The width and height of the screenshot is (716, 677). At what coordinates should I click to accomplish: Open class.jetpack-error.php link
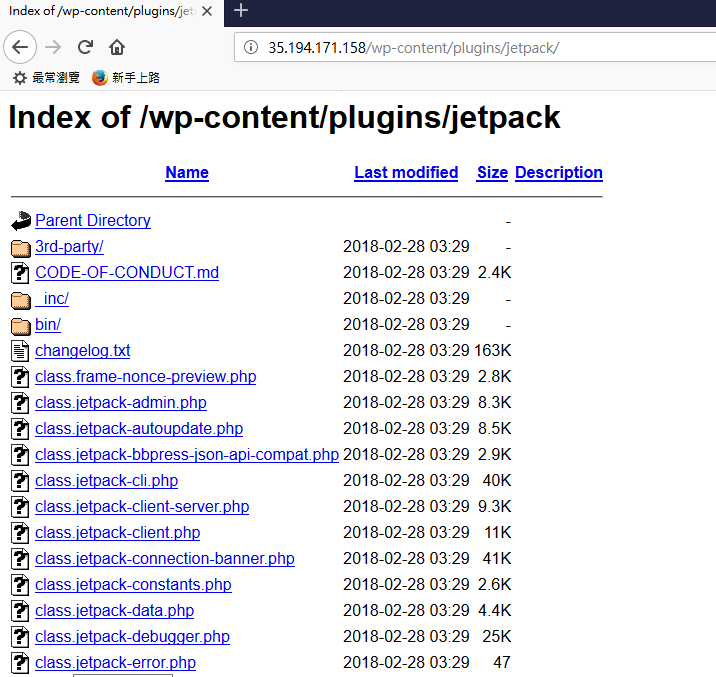tap(116, 663)
